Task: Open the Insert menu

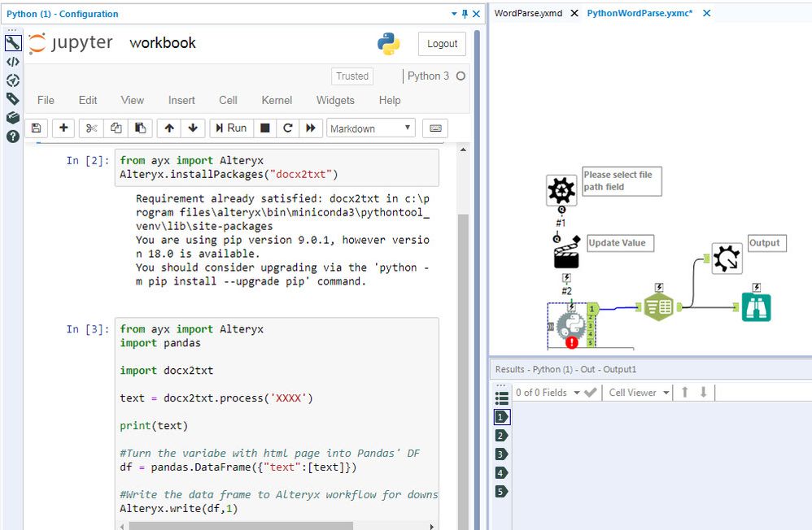Action: click(x=181, y=100)
